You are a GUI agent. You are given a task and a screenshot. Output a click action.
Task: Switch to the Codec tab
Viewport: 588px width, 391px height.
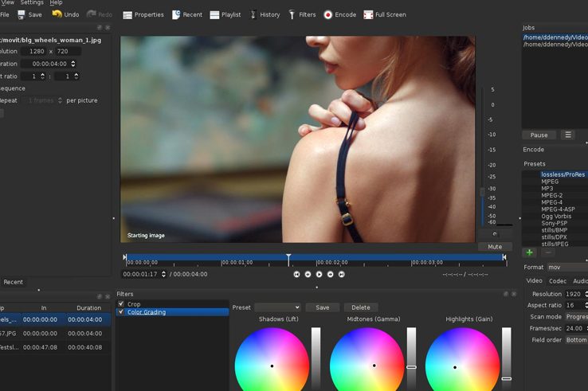pos(558,280)
